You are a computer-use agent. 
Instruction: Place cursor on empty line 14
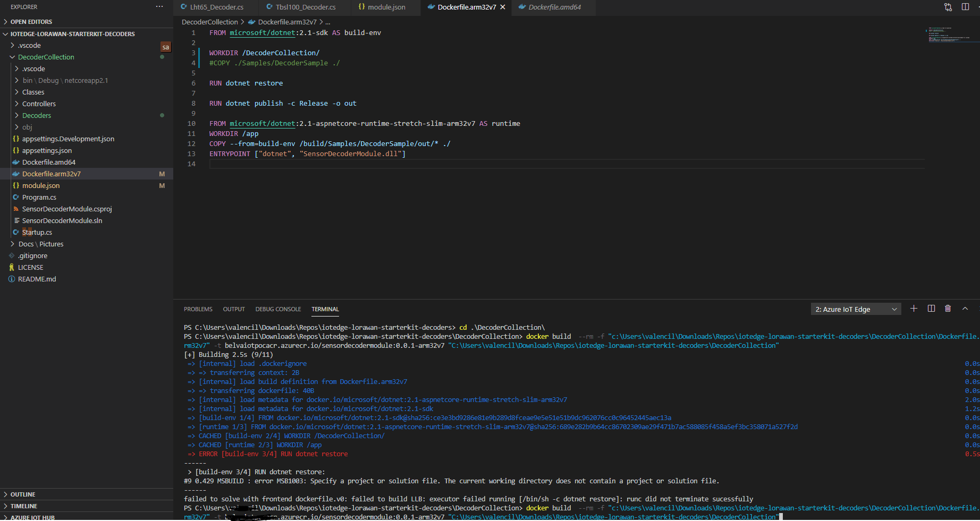click(x=567, y=164)
